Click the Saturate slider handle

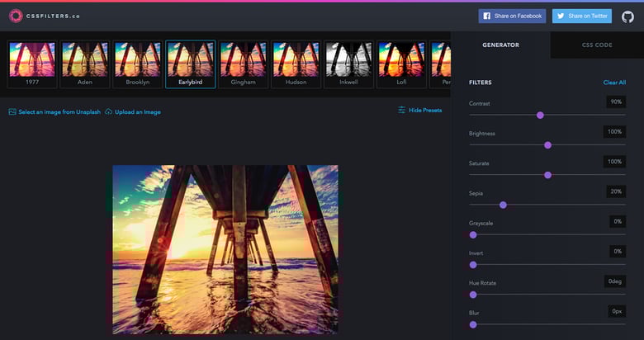[547, 175]
